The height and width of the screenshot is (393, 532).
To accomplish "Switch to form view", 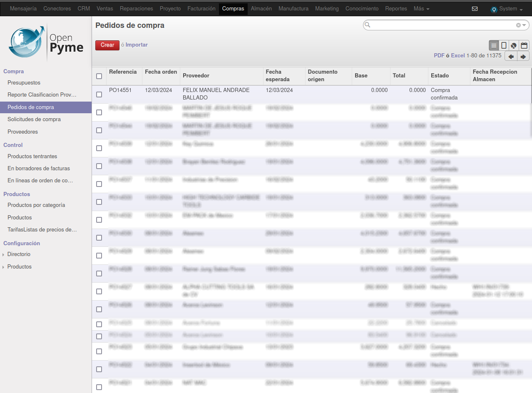I will coord(504,45).
